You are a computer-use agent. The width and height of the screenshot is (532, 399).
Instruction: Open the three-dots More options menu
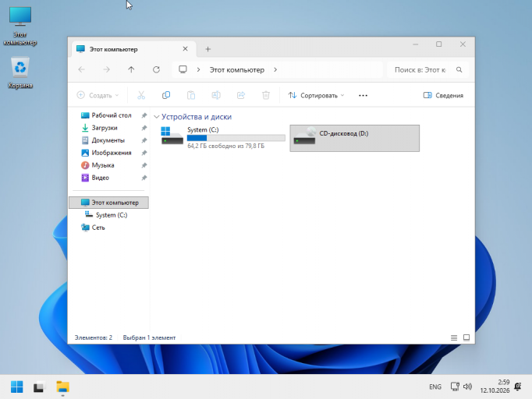pos(363,96)
